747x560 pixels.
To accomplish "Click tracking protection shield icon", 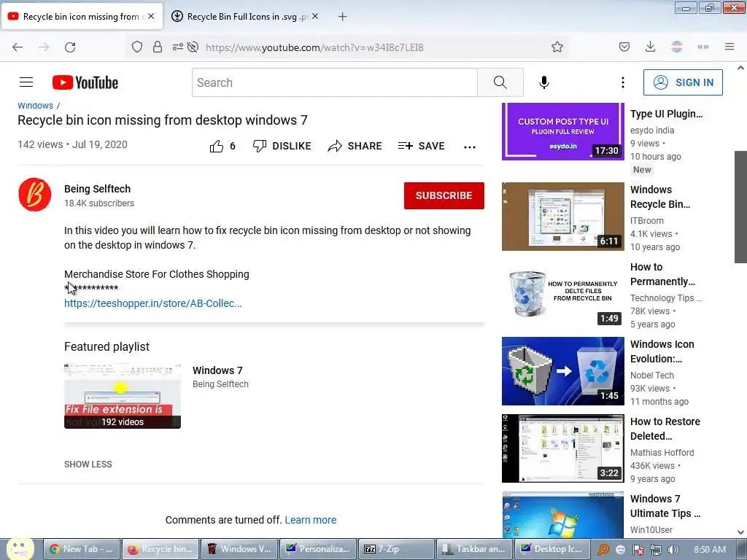I will click(x=137, y=47).
